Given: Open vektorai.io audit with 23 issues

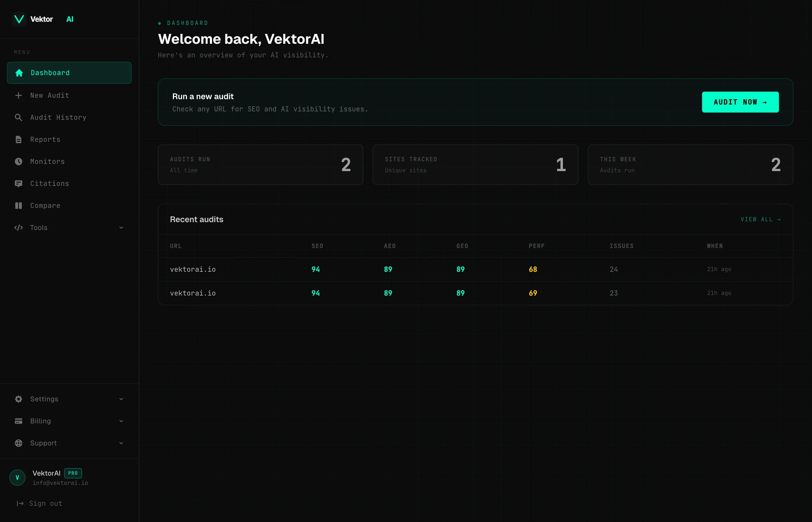Looking at the screenshot, I should 475,293.
